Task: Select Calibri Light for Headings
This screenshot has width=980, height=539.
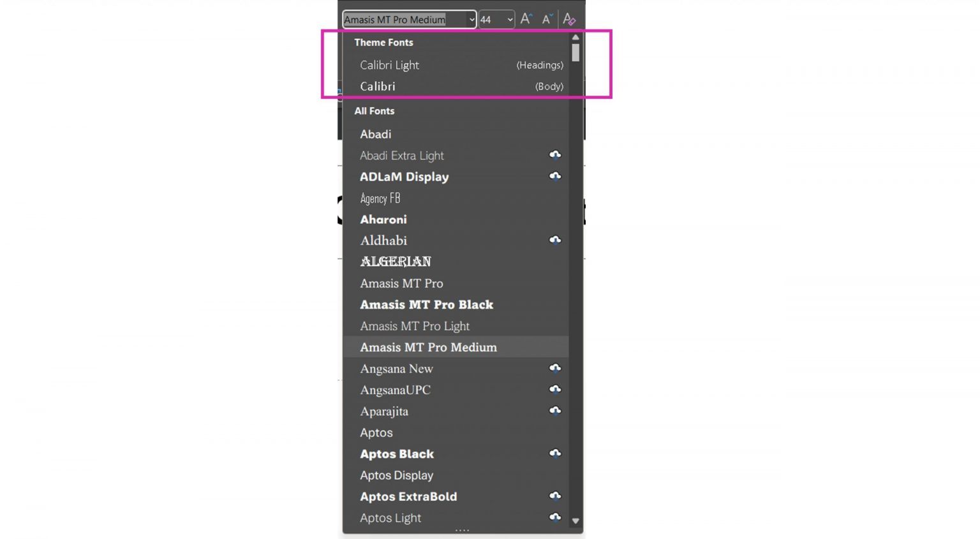Action: 390,64
